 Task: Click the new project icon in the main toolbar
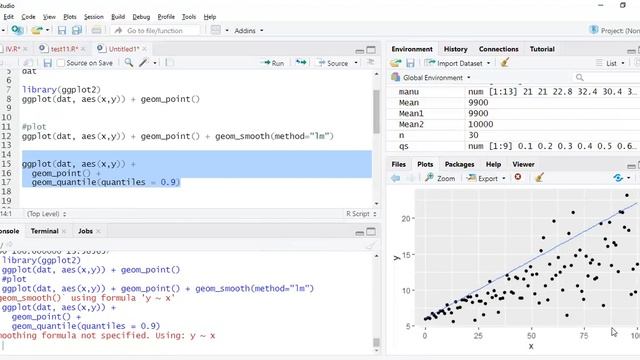tap(17, 30)
